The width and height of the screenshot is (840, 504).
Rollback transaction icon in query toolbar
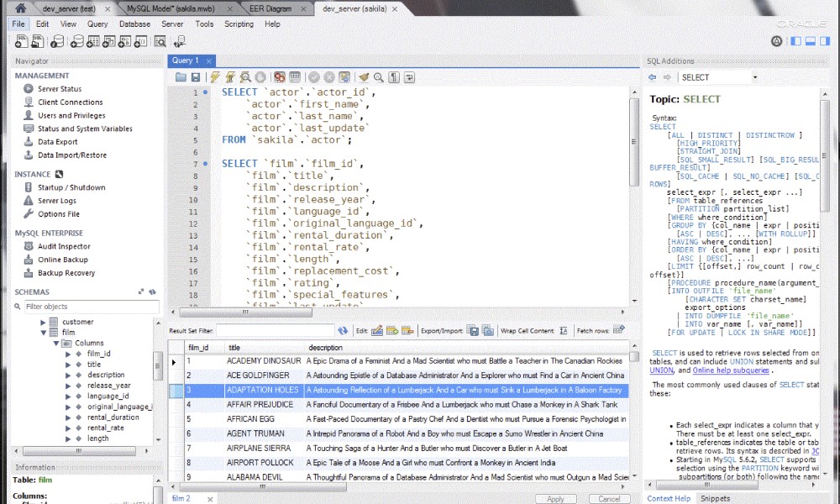click(329, 77)
